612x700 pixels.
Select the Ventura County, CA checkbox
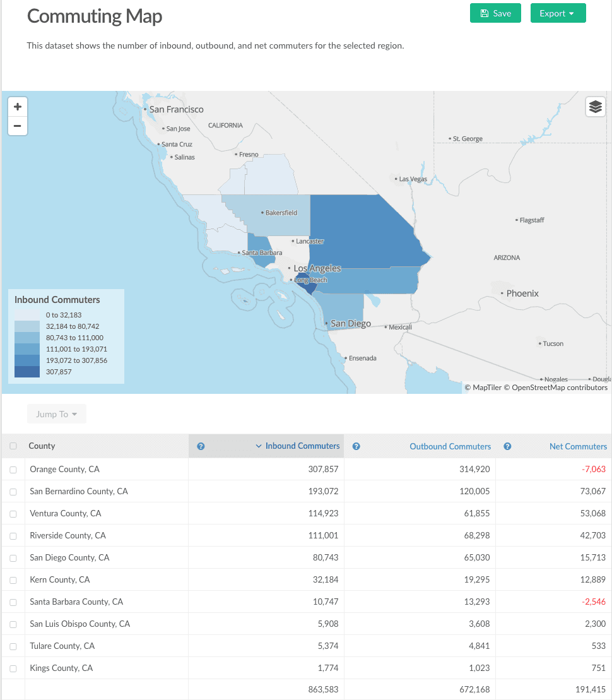point(13,514)
